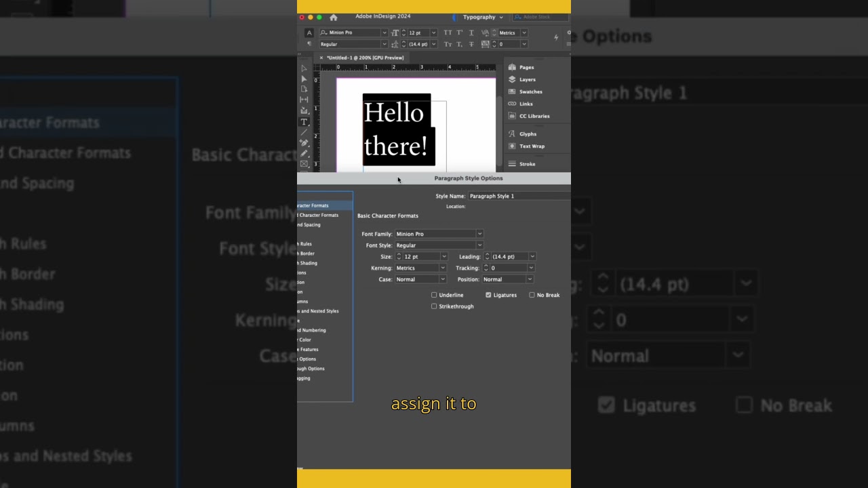Select the Line tool

(x=304, y=132)
